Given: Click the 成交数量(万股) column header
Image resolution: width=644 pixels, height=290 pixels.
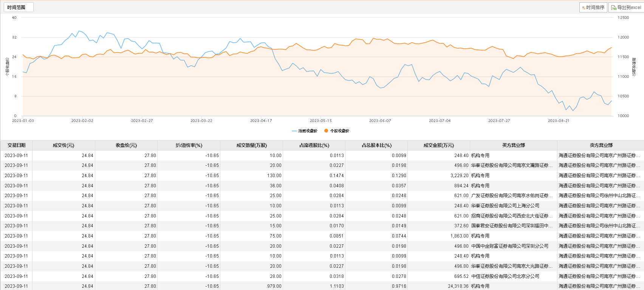Looking at the screenshot, I should point(251,145).
